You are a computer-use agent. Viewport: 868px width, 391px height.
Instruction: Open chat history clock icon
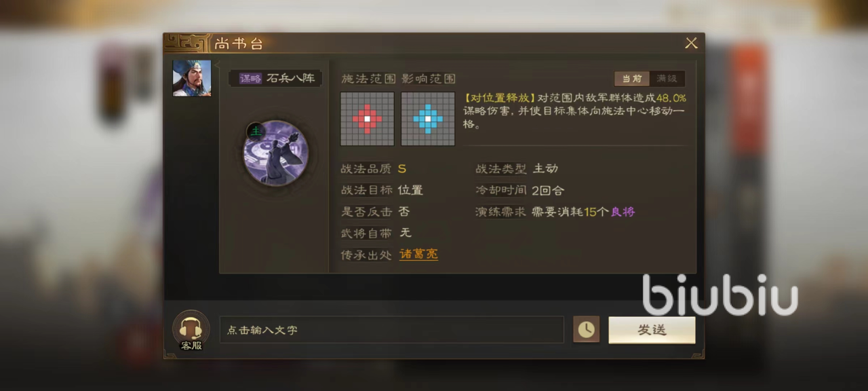586,329
